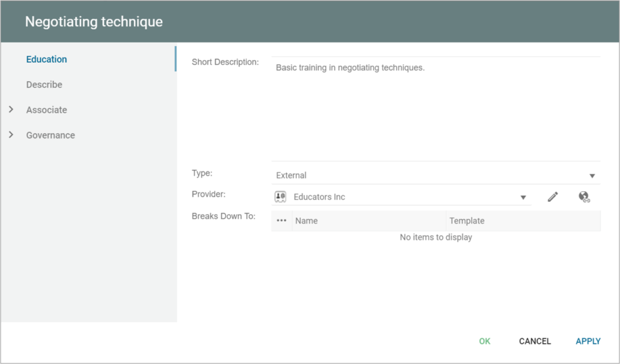620x364 pixels.
Task: Click the Educators Inc provider field text
Action: pos(319,197)
